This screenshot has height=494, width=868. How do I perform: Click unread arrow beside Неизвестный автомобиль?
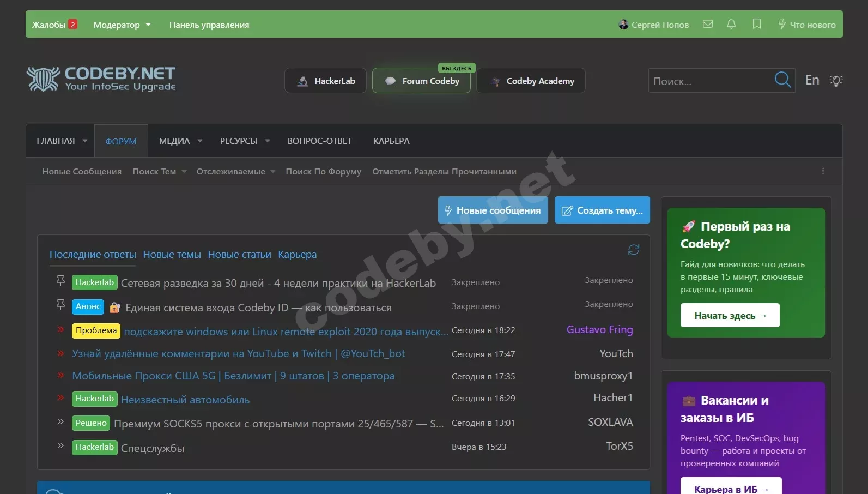60,397
